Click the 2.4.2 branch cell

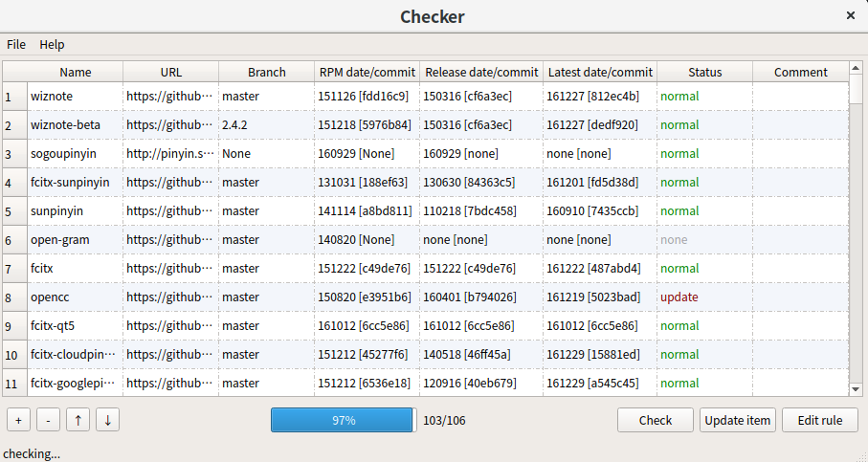pyautogui.click(x=267, y=125)
